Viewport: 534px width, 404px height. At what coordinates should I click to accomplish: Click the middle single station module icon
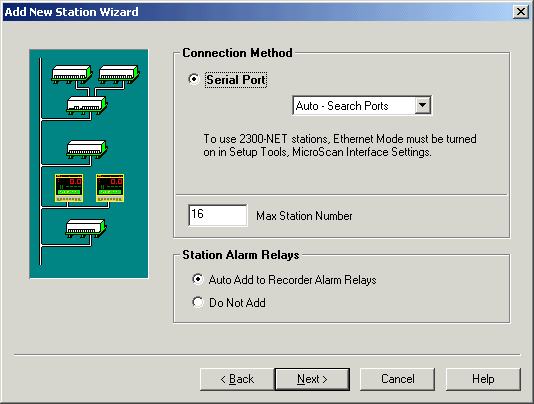coord(87,149)
